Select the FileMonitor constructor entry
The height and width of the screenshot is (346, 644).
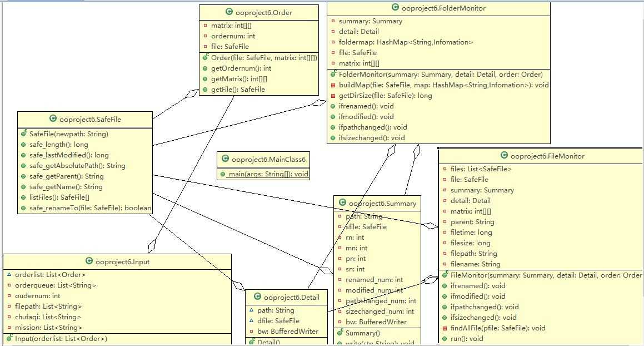tap(546, 275)
